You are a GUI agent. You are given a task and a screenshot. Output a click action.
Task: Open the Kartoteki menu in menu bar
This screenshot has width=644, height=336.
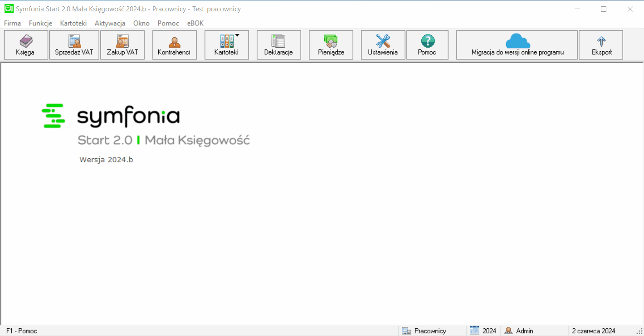[x=73, y=23]
